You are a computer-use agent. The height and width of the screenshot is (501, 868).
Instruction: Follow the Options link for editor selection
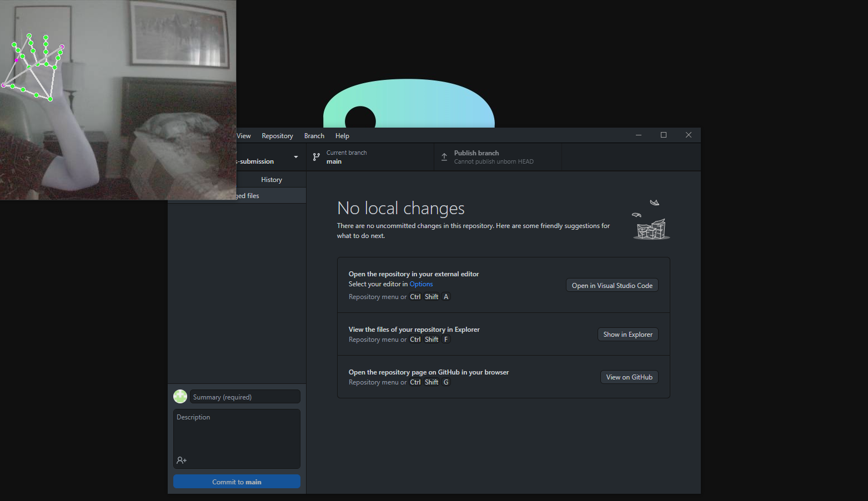(x=421, y=284)
